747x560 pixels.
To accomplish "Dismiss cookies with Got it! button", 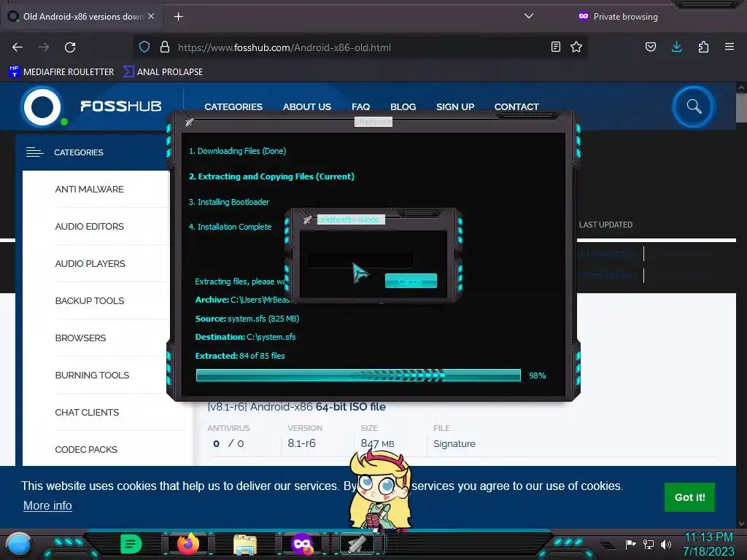I will 689,497.
